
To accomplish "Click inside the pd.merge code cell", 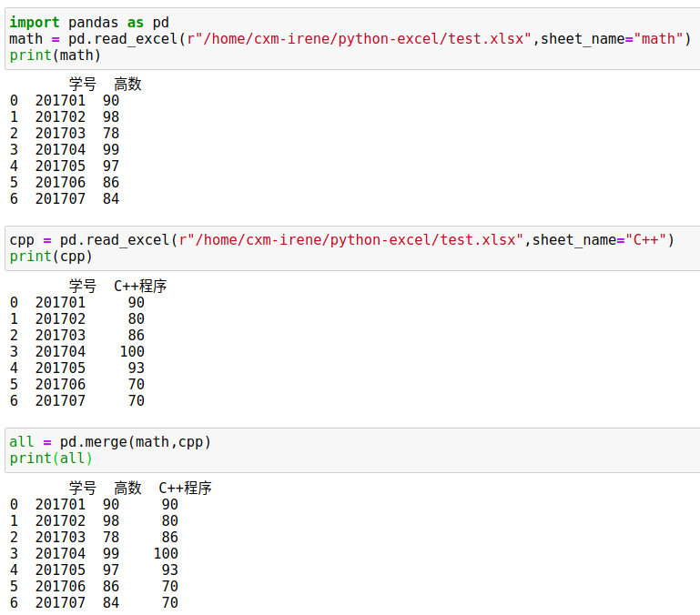I will pyautogui.click(x=352, y=449).
